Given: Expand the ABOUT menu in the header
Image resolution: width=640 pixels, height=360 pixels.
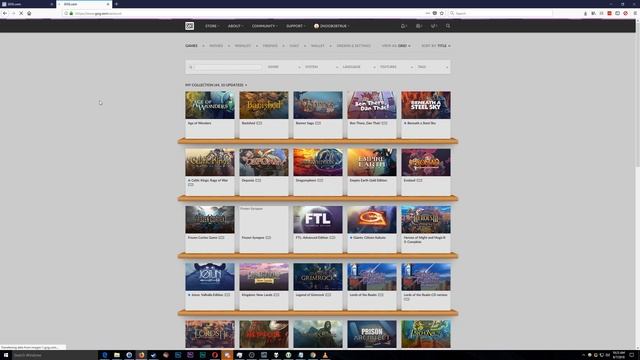Looking at the screenshot, I should point(235,26).
